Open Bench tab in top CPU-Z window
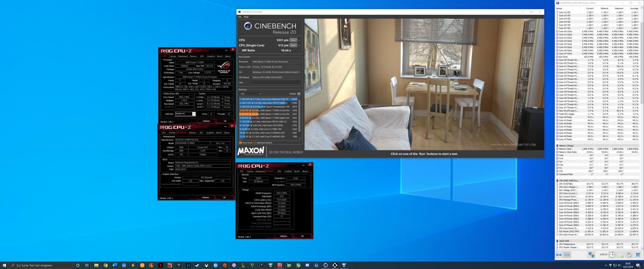Screen dimensions: 644x269 pos(219,56)
